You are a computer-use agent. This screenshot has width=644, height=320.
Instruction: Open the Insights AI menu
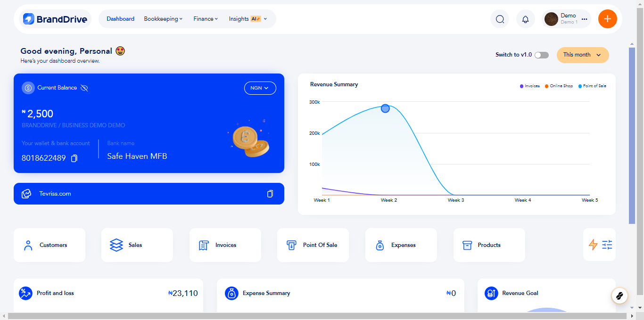[248, 19]
